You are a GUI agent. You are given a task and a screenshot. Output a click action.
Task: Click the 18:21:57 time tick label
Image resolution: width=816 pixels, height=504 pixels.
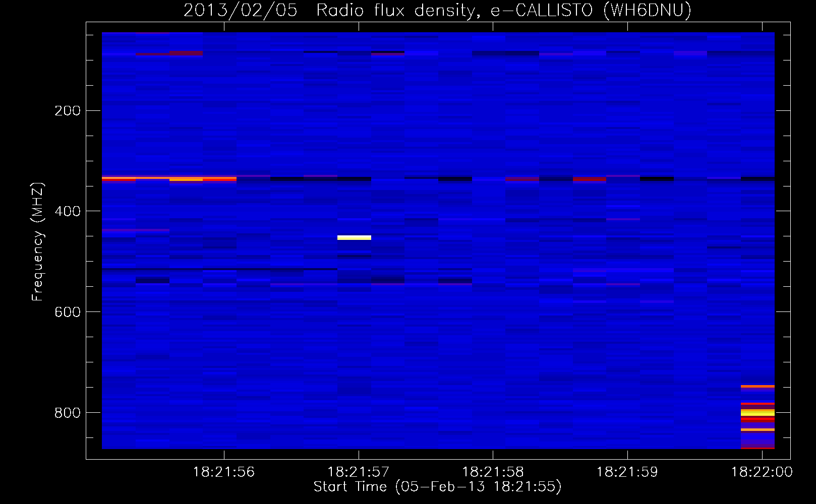[359, 472]
